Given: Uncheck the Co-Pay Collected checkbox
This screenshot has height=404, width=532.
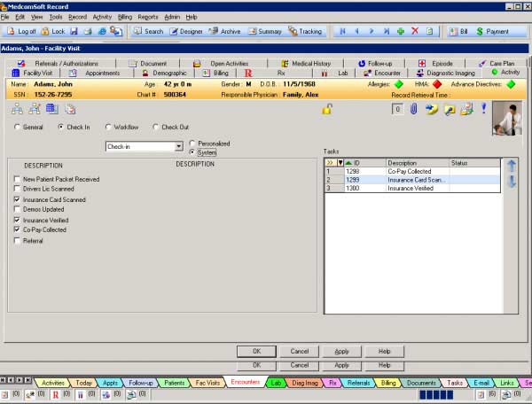Looking at the screenshot, I should pos(17,229).
